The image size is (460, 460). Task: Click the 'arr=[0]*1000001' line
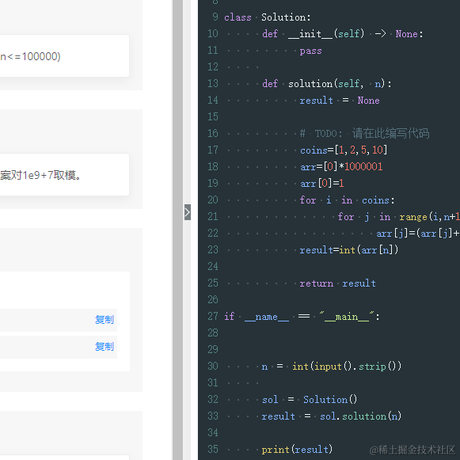click(x=341, y=166)
